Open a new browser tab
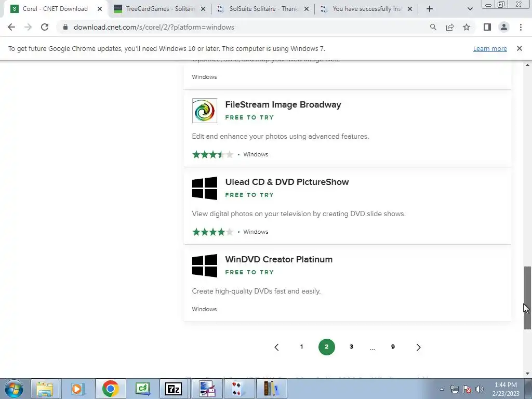Viewport: 532px width, 399px height. pyautogui.click(x=430, y=9)
